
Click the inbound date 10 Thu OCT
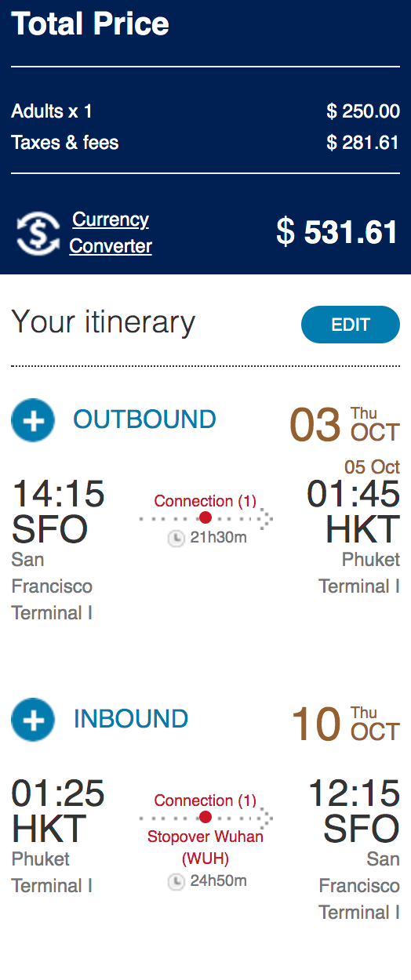345,724
